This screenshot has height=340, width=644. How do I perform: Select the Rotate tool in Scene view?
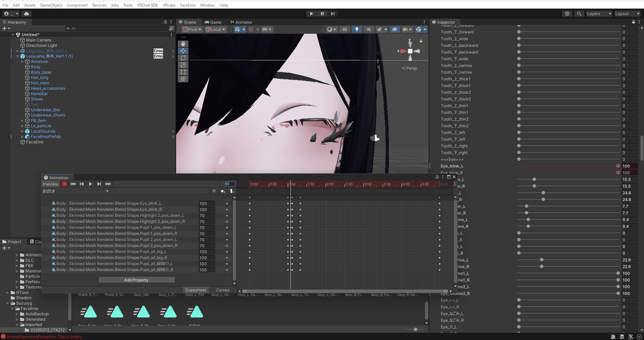click(x=183, y=57)
